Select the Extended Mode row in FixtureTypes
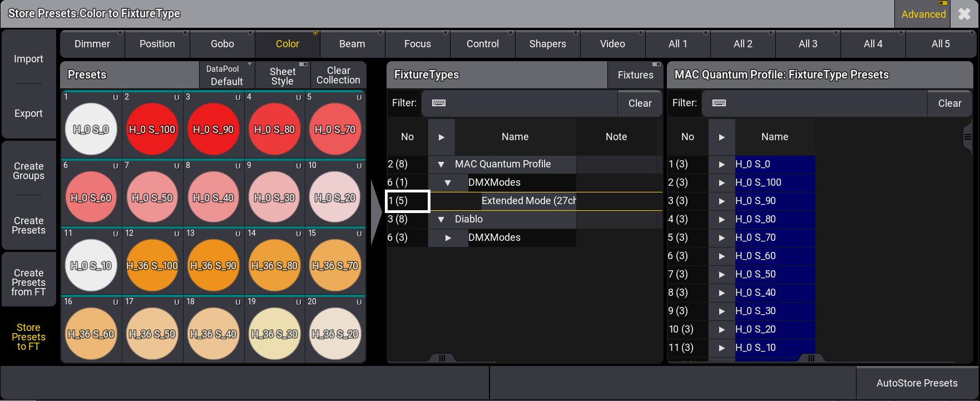Image resolution: width=980 pixels, height=401 pixels. point(528,201)
